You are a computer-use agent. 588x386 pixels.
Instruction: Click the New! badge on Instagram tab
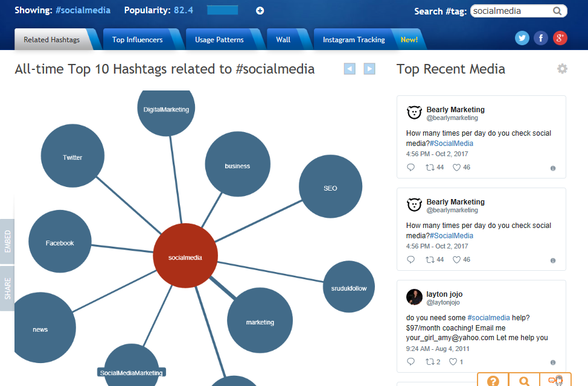pos(409,39)
